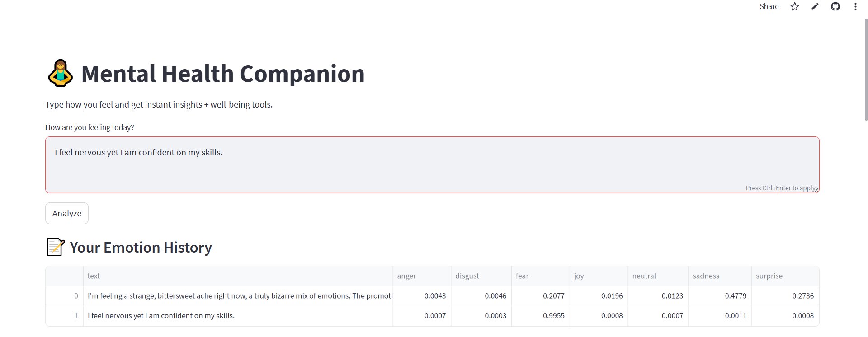This screenshot has width=868, height=337.
Task: Click the joy column header
Action: (598, 276)
